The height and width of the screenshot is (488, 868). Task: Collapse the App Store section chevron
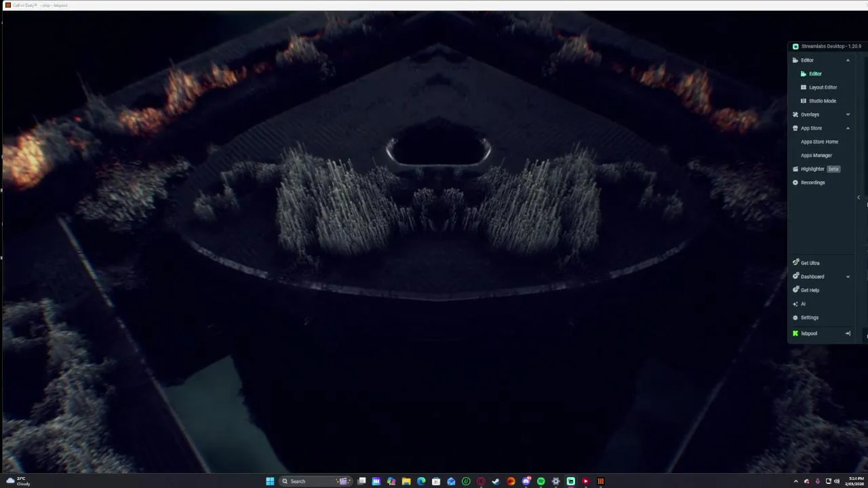coord(848,128)
